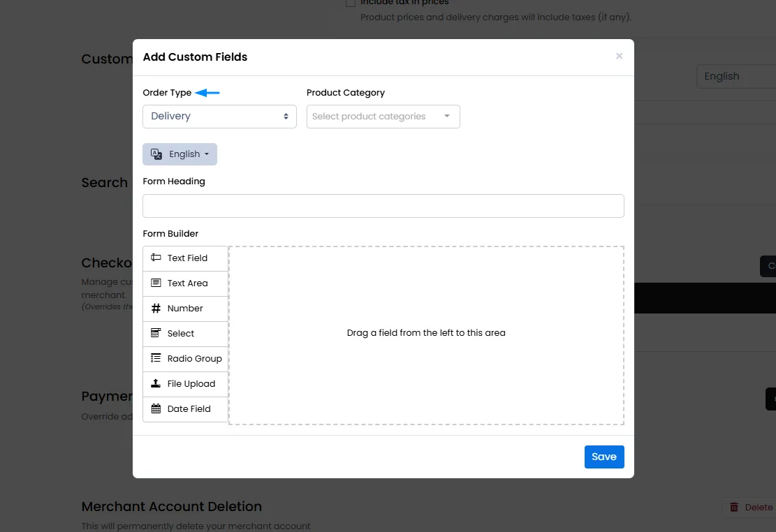
Task: Open the English language dropdown in dialog
Action: coord(180,154)
